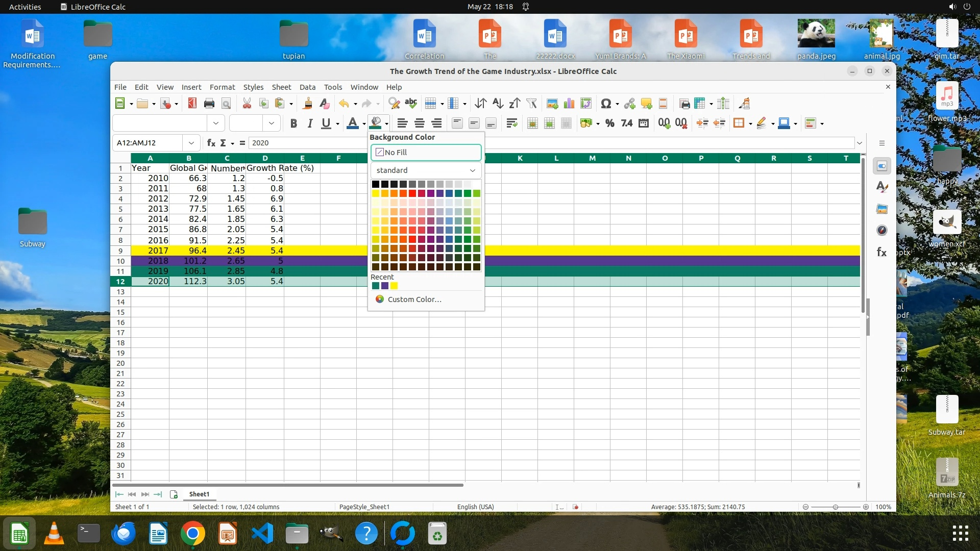Click the Insert Chart icon

[x=569, y=104]
